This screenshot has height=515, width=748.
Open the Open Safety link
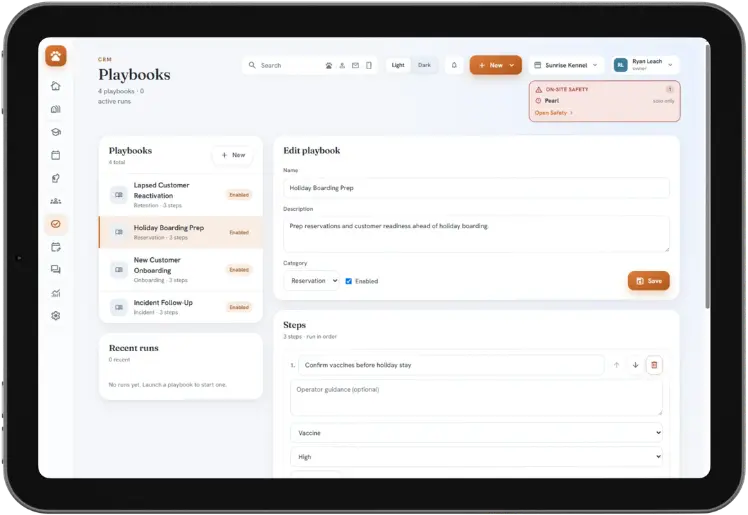[x=553, y=113]
